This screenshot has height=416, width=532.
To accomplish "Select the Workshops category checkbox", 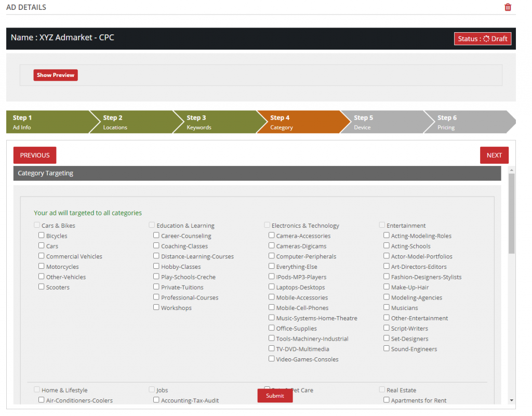I will point(156,307).
